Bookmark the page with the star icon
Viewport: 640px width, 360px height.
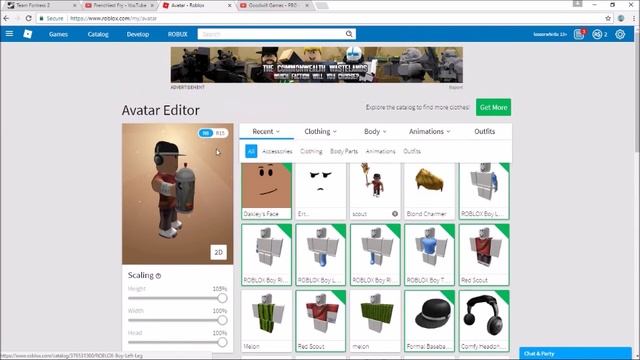click(x=608, y=18)
